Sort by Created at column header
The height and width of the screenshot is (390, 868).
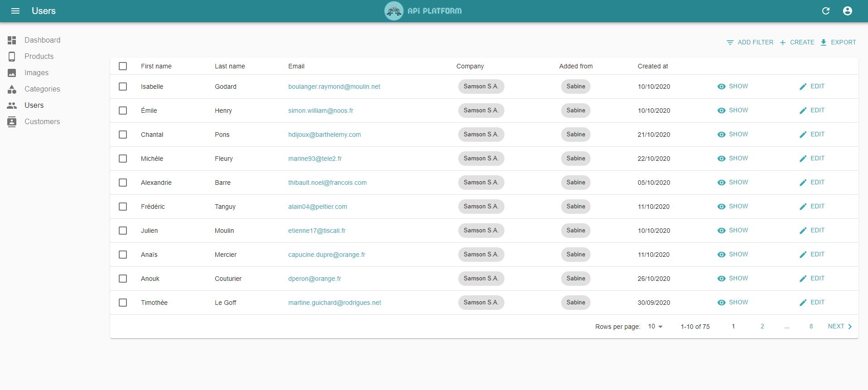653,66
